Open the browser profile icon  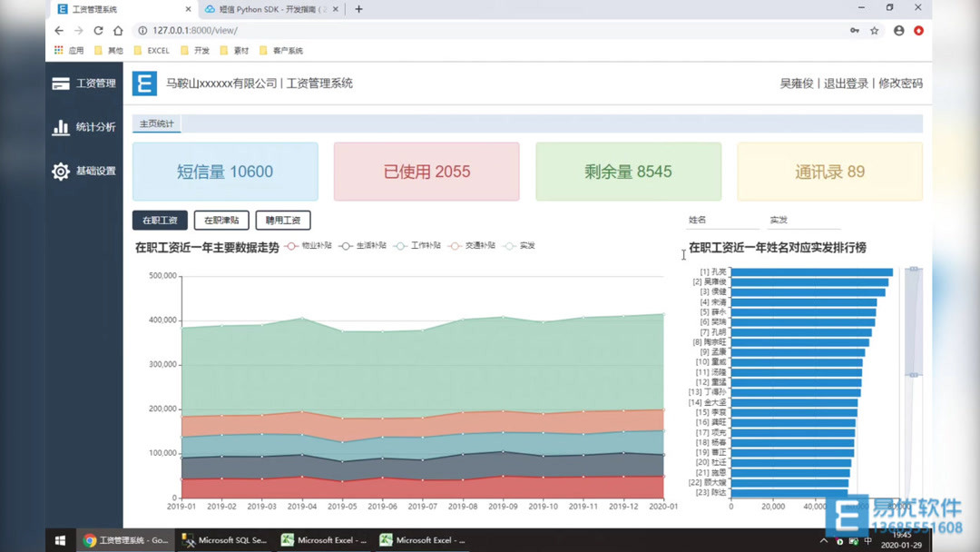tap(897, 30)
